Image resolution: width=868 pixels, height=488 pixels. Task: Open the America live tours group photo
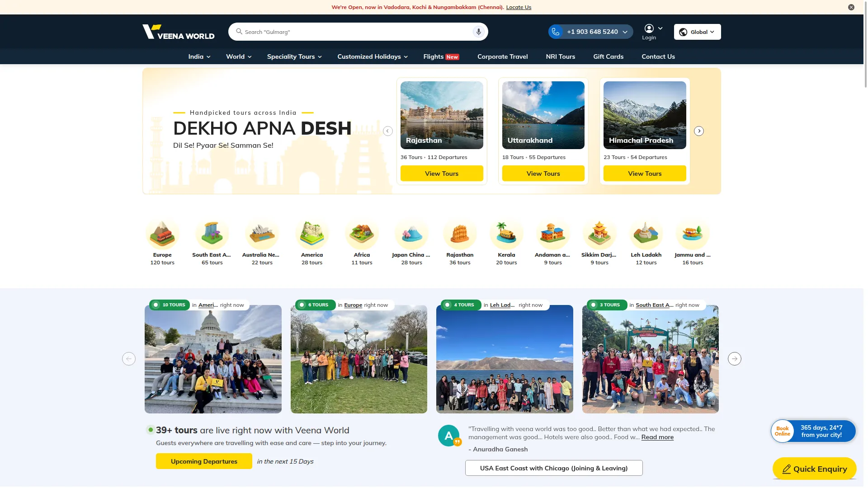[213, 359]
